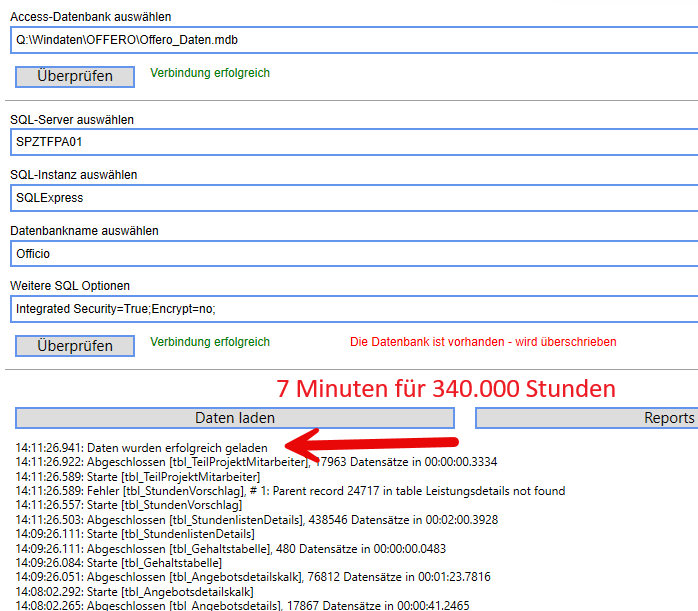Click the green connection status beside Access check
The height and width of the screenshot is (611, 698).
point(210,73)
